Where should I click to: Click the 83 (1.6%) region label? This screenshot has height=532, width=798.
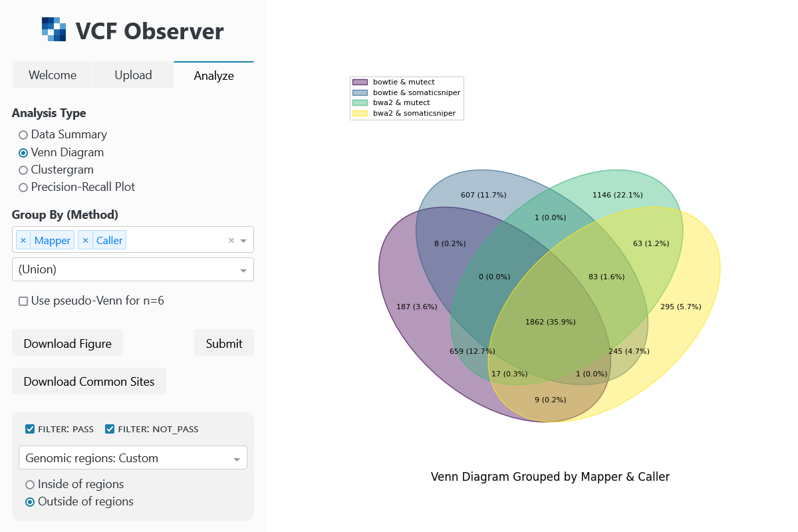tap(606, 277)
